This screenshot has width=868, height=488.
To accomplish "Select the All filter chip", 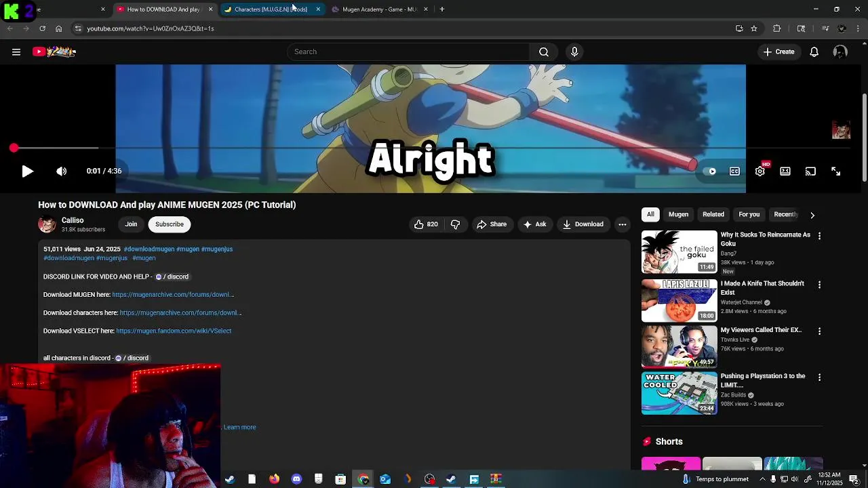I will coord(650,214).
